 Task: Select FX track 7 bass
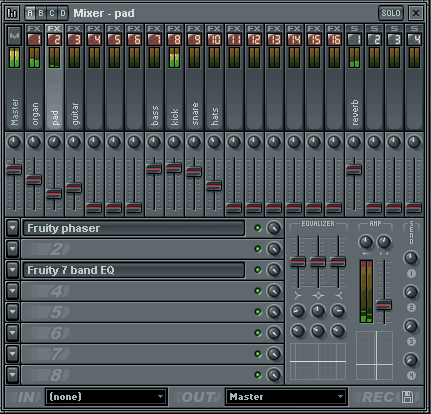[154, 77]
